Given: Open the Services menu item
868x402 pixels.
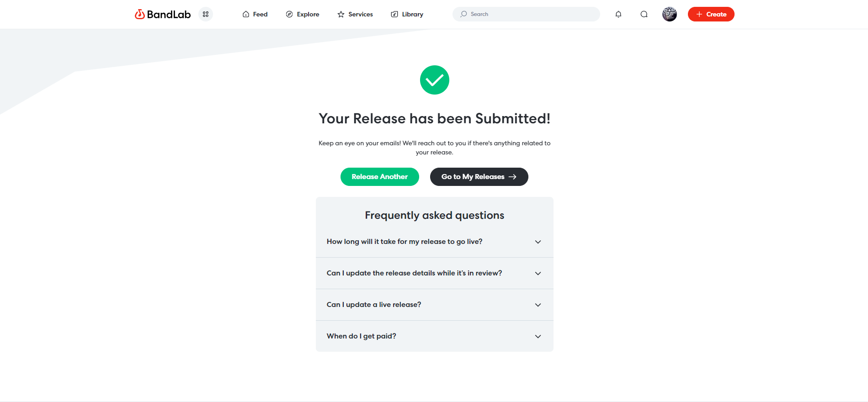Looking at the screenshot, I should coord(355,14).
